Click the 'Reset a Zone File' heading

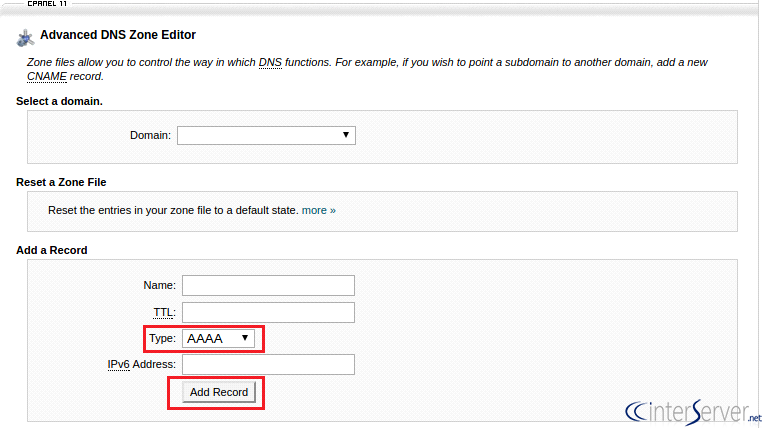pos(61,182)
